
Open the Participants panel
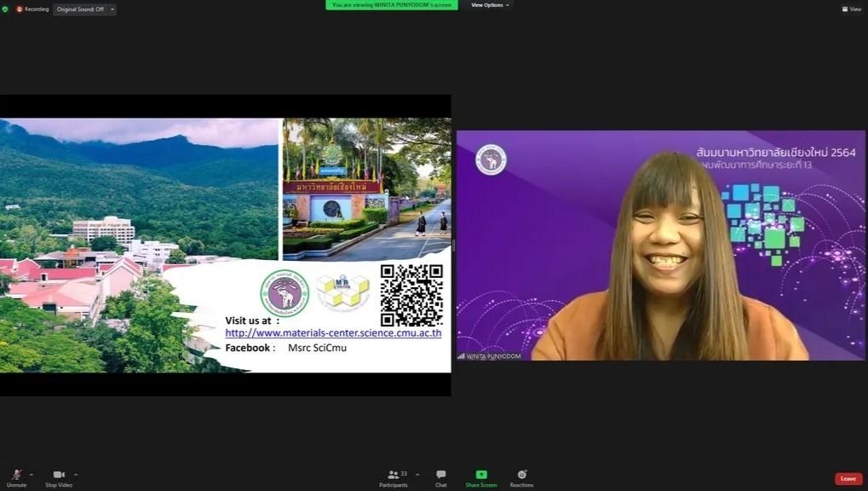click(393, 475)
